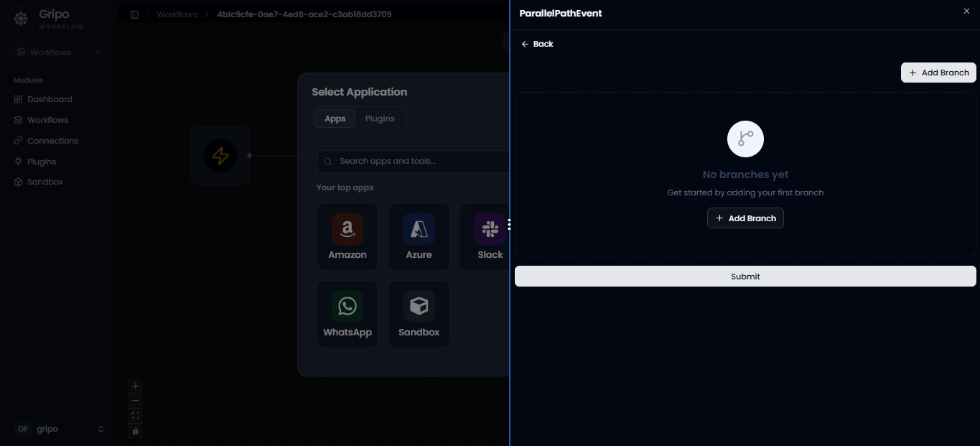Go Back in ParallelPathEvent panel
The image size is (980, 446).
coord(537,44)
